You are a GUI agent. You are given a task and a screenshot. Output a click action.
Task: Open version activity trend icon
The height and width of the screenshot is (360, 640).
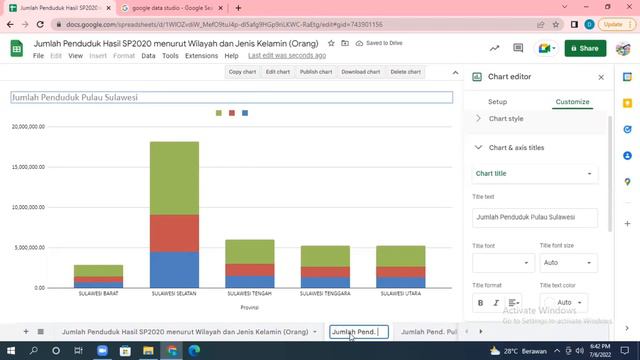point(494,48)
